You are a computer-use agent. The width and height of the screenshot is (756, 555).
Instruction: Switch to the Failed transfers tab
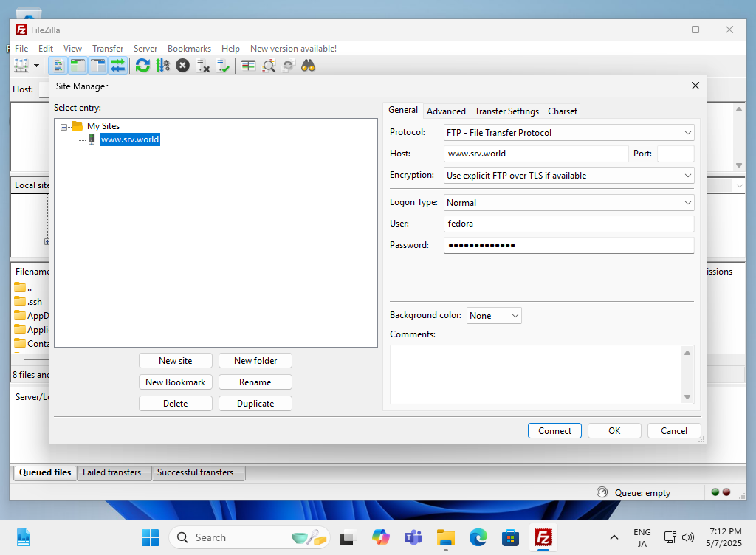click(112, 472)
